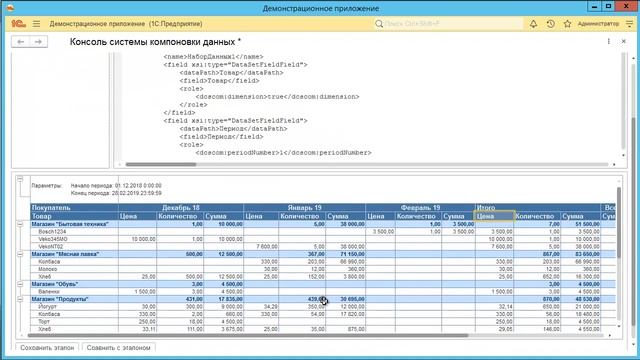640x360 pixels.
Task: Open the history clock icon
Action: [x=550, y=24]
